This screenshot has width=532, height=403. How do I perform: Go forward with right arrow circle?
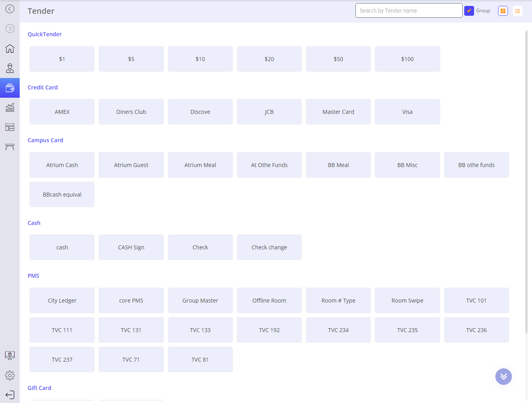(10, 28)
